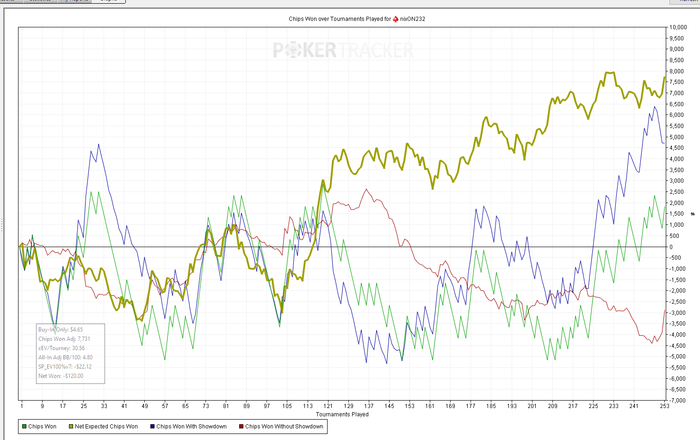
Task: Click the 253 x-axis tick label
Action: pyautogui.click(x=664, y=406)
